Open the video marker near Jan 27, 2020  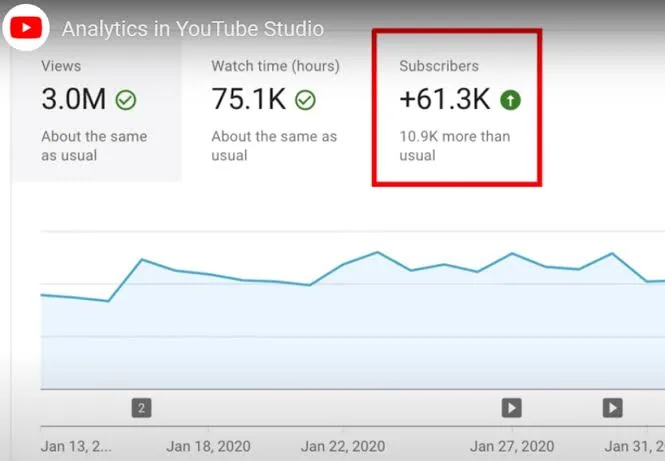click(511, 408)
